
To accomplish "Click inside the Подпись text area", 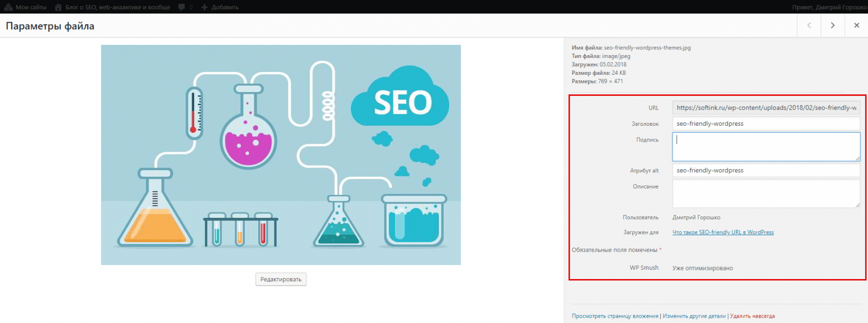I will tap(766, 147).
